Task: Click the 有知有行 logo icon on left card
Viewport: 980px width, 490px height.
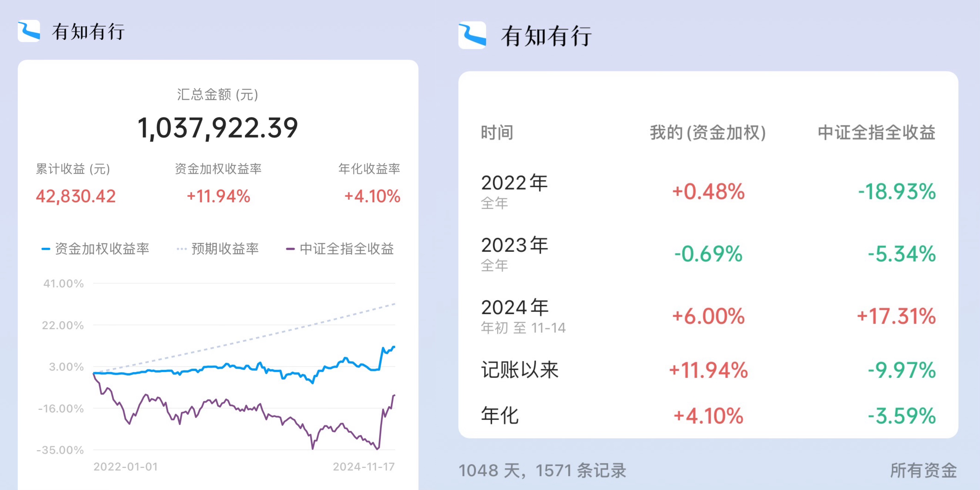Action: pos(29,31)
